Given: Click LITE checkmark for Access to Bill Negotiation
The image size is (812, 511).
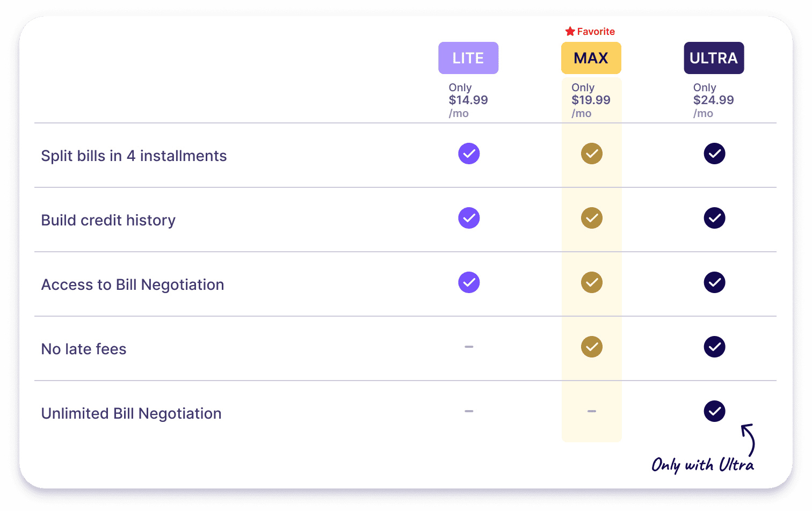Looking at the screenshot, I should coord(469,282).
